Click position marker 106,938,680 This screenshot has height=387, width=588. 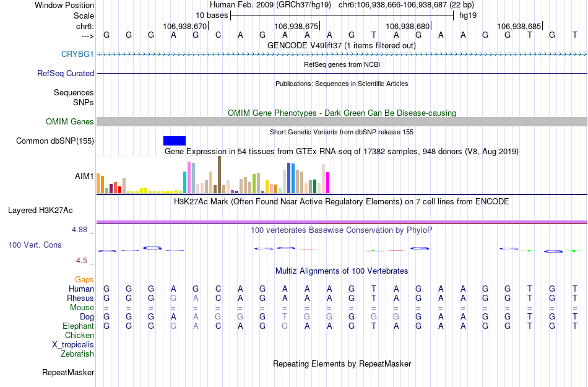click(408, 26)
